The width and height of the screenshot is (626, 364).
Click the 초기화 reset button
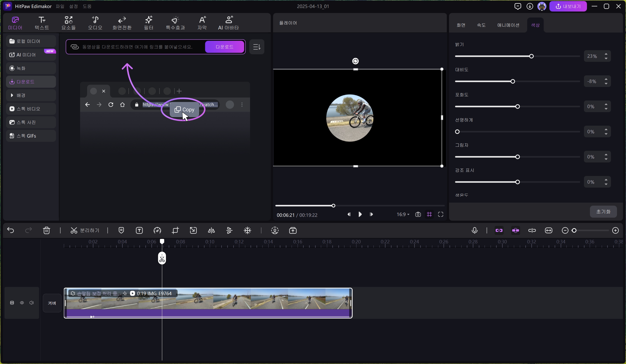[603, 212]
